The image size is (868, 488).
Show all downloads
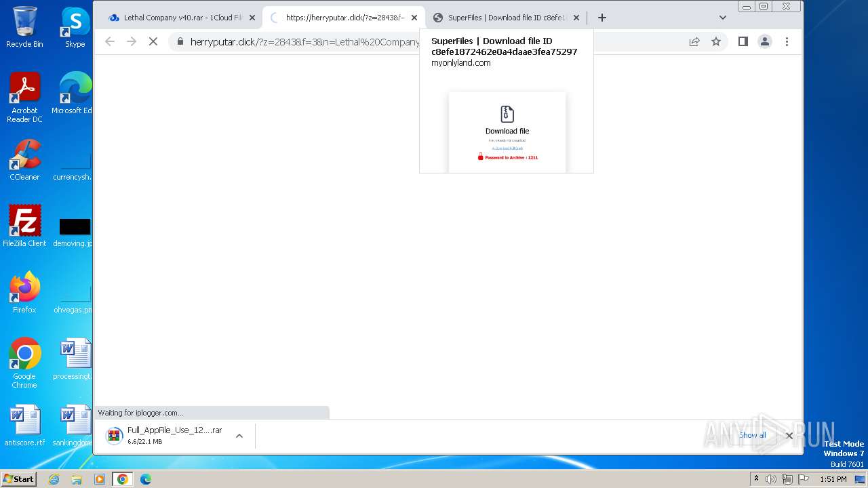[x=753, y=435]
